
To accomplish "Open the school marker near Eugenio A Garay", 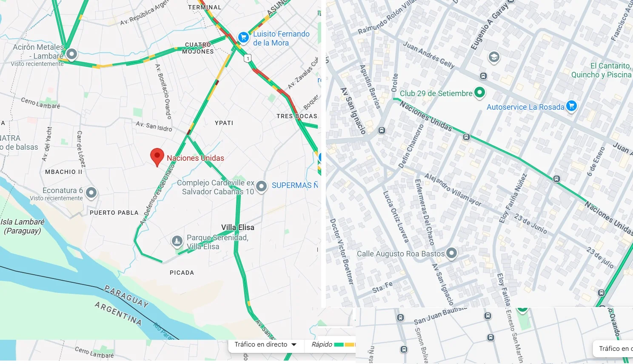I will (x=494, y=57).
